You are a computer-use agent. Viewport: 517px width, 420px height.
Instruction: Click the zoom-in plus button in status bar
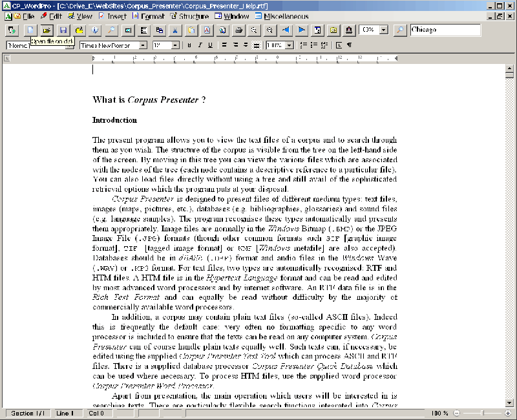[506, 413]
